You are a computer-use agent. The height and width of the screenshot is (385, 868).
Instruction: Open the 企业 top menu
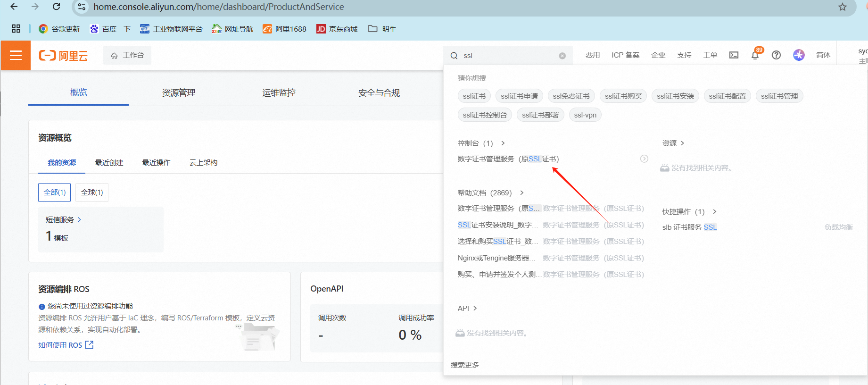tap(658, 55)
